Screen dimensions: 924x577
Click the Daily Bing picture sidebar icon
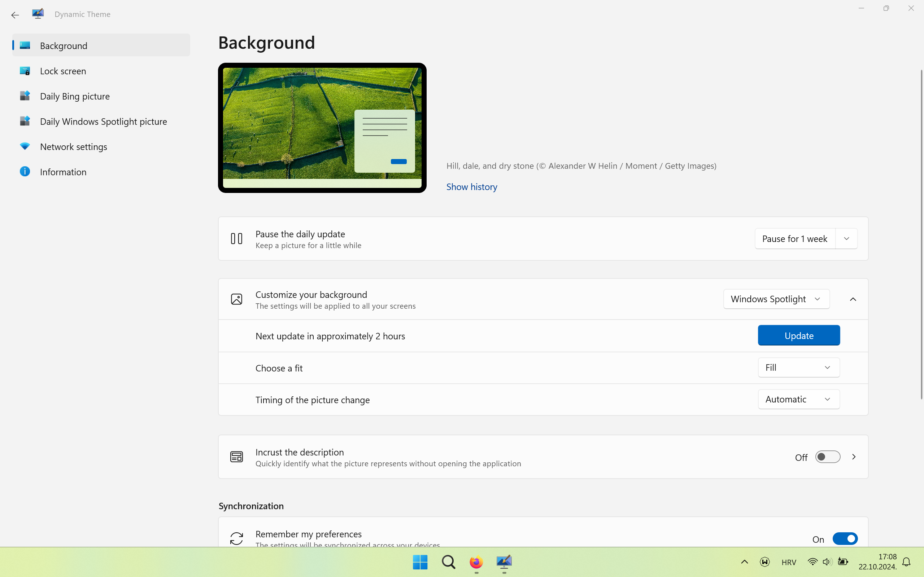pyautogui.click(x=25, y=96)
